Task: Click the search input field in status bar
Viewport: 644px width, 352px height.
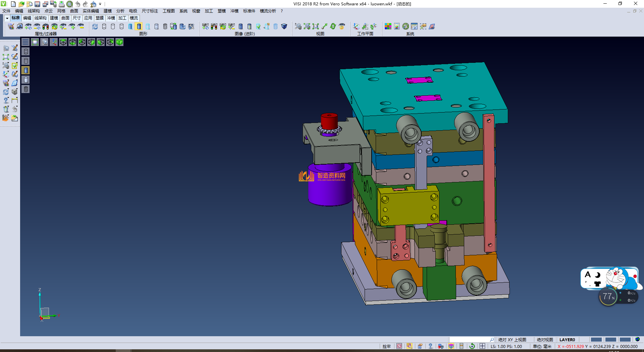Action: (469, 340)
